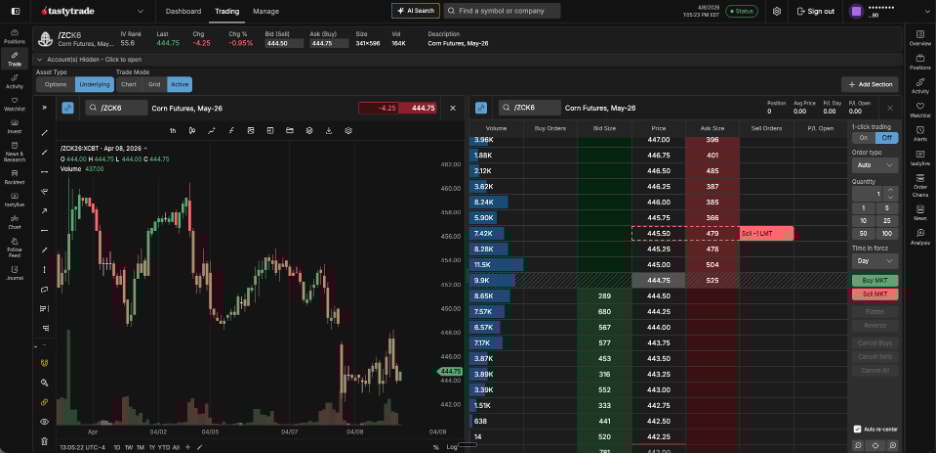Open the Time in force Day dropdown

tap(875, 261)
